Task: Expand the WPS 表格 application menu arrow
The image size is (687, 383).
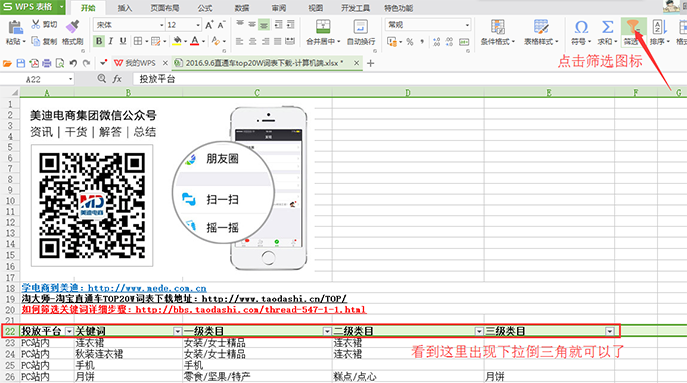Action: 61,7
